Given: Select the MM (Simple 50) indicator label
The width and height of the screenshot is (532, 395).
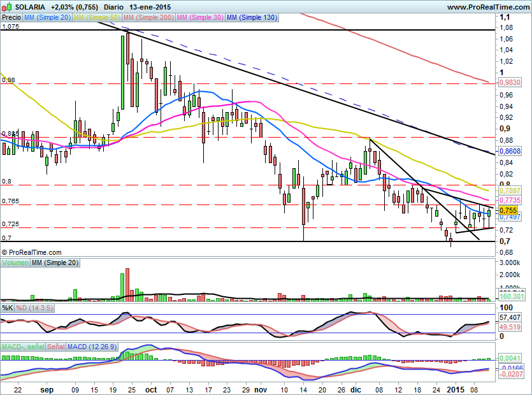Looking at the screenshot, I should tap(97, 18).
